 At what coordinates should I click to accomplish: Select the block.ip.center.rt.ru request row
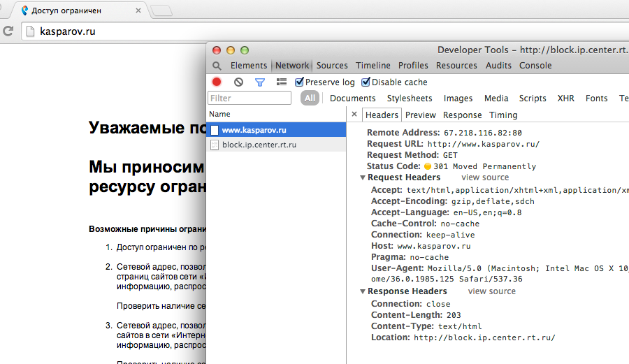276,145
